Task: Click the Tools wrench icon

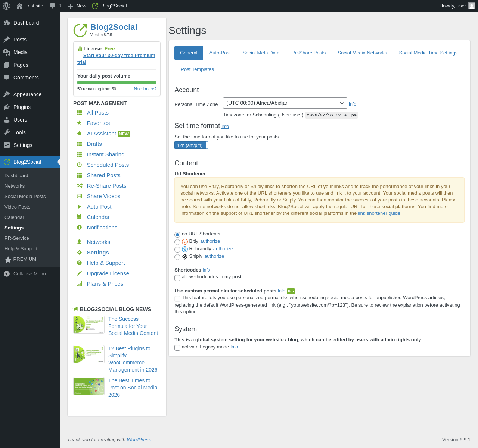Action: pos(7,132)
